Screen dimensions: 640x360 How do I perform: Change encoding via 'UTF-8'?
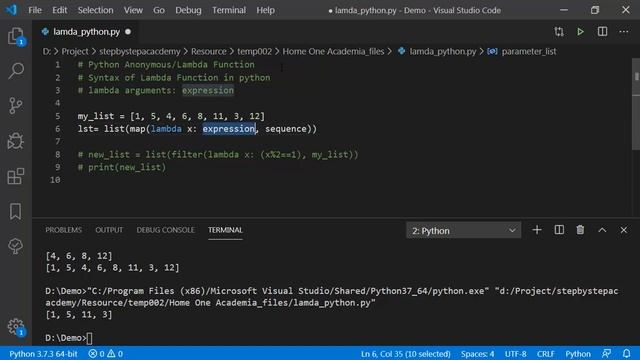516,353
